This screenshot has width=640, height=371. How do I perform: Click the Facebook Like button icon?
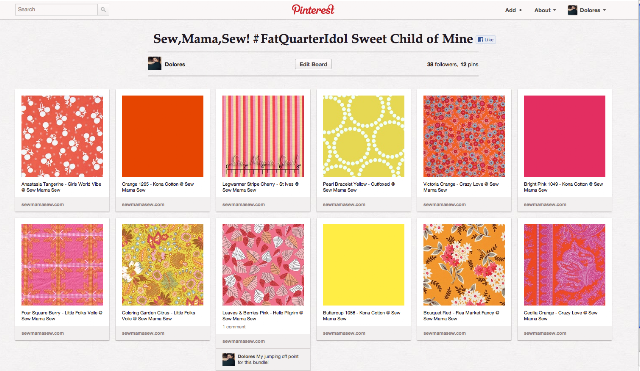[486, 40]
